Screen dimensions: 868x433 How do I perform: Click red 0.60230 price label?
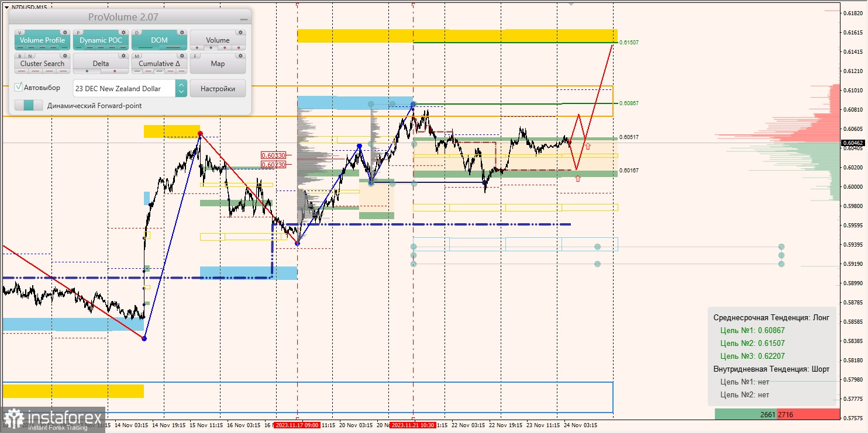(273, 165)
